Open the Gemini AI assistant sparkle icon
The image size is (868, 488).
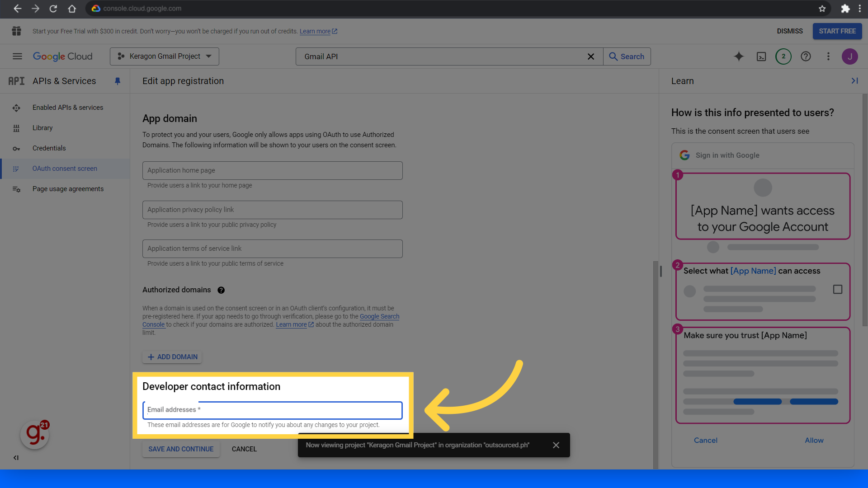tap(739, 56)
